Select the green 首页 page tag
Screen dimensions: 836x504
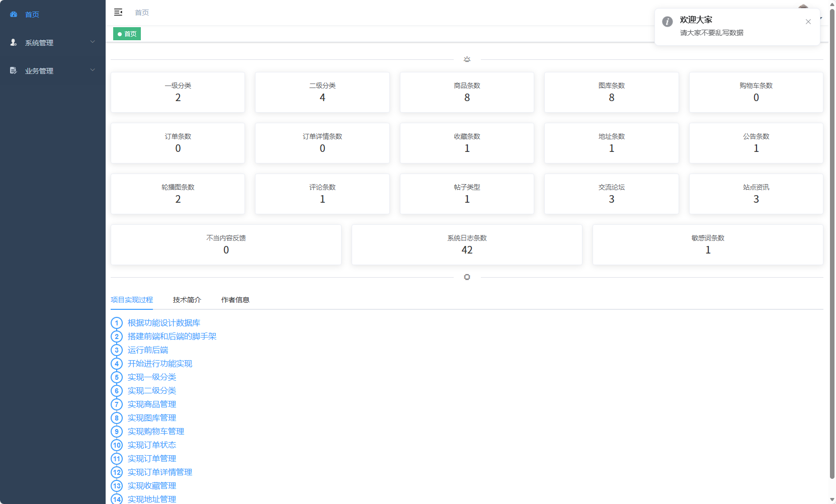coord(127,34)
